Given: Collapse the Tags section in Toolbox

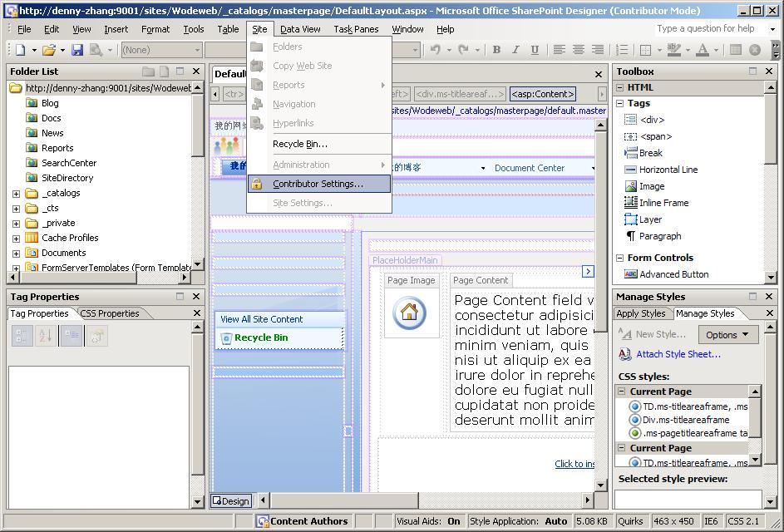Looking at the screenshot, I should click(620, 104).
